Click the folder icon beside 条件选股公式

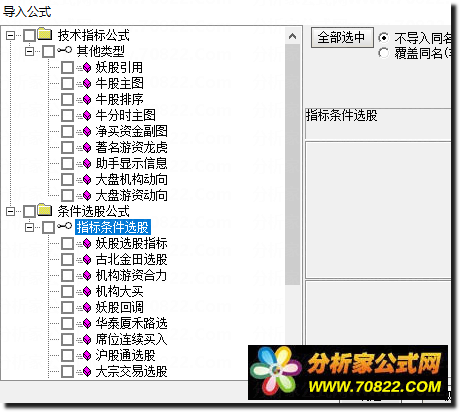click(x=45, y=210)
